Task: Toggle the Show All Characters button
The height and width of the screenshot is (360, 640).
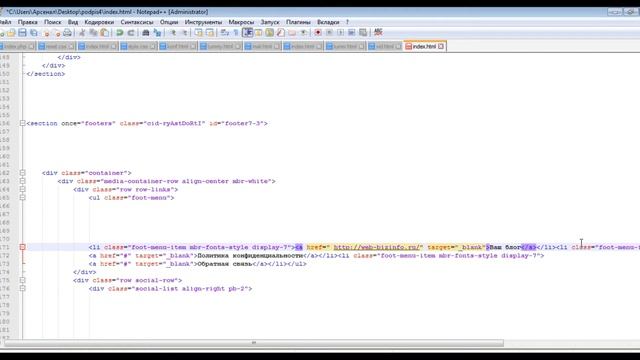Action: tap(236, 33)
